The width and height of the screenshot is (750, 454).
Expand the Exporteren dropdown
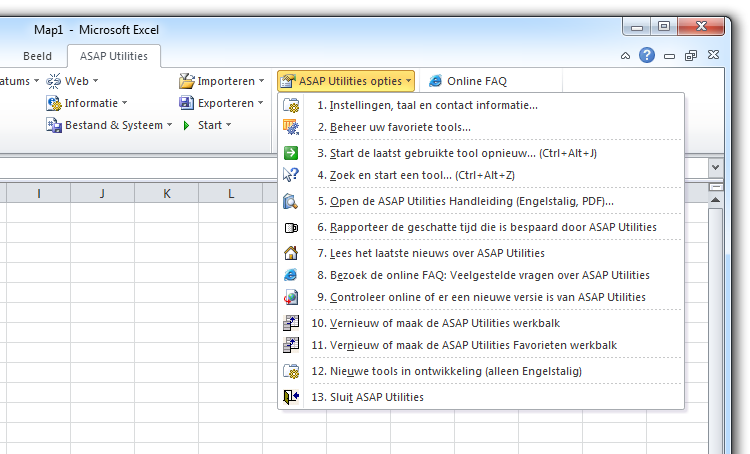(261, 103)
